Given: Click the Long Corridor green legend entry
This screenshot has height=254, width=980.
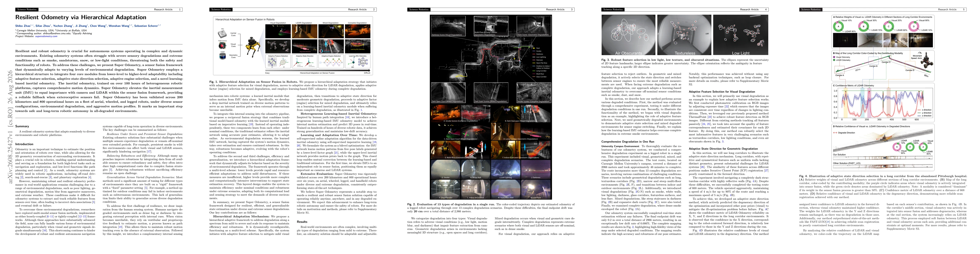Looking at the screenshot, I should click(x=539, y=71).
